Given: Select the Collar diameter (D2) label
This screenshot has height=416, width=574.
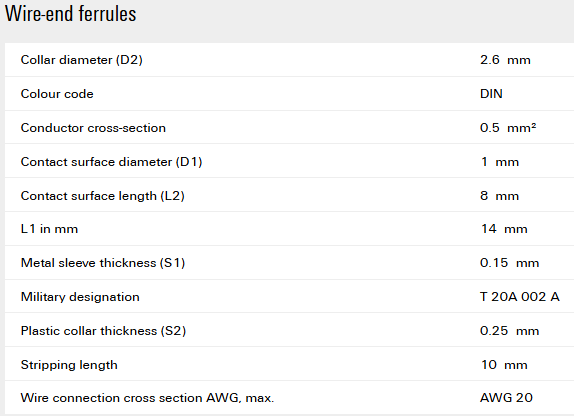Looking at the screenshot, I should 82,60.
